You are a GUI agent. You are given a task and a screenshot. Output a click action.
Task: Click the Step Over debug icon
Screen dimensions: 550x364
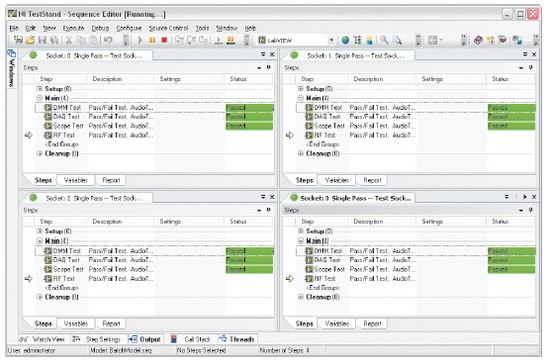click(192, 40)
